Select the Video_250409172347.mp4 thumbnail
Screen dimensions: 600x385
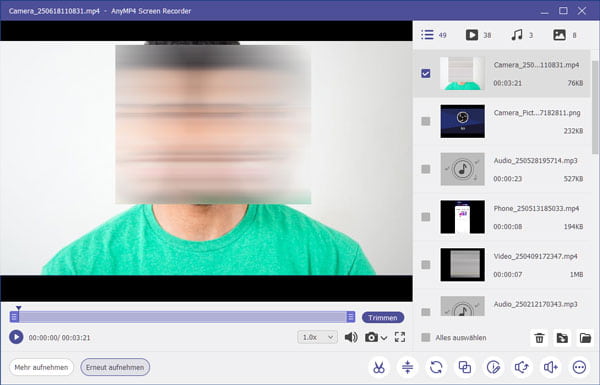tap(462, 265)
